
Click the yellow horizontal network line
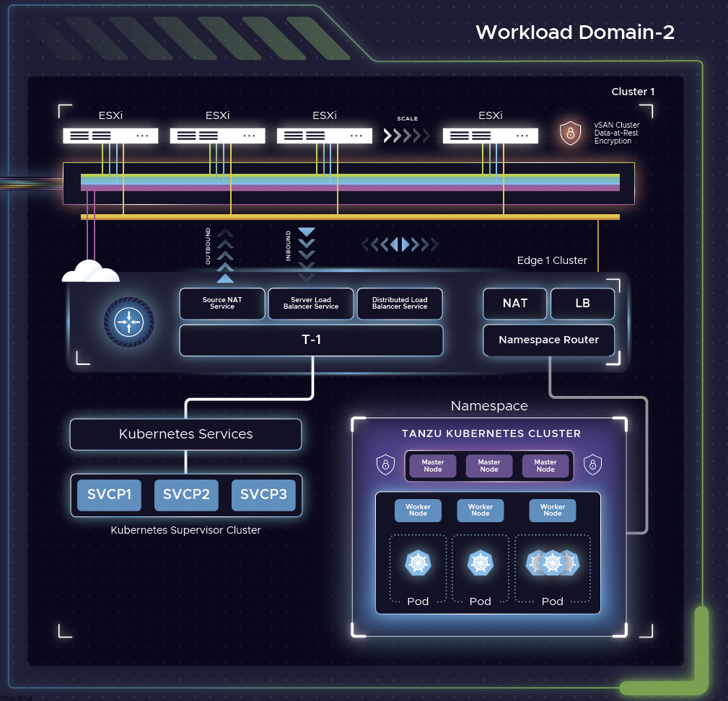coord(350,217)
